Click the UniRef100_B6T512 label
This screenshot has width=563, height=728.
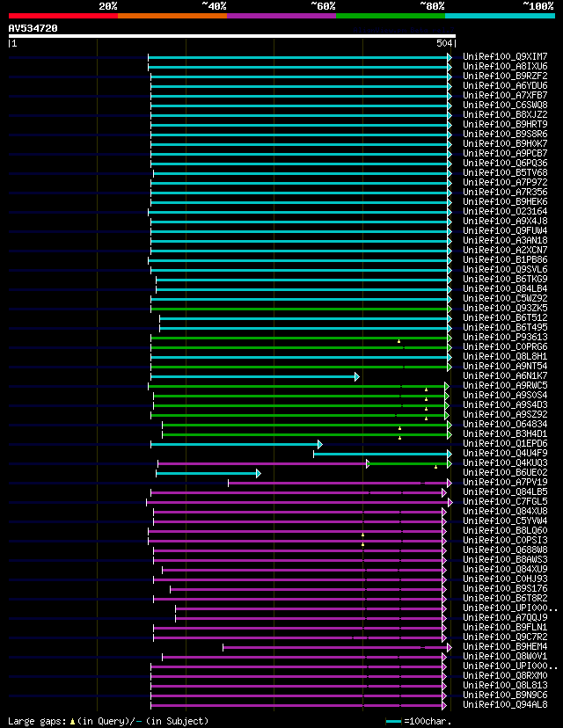[505, 318]
